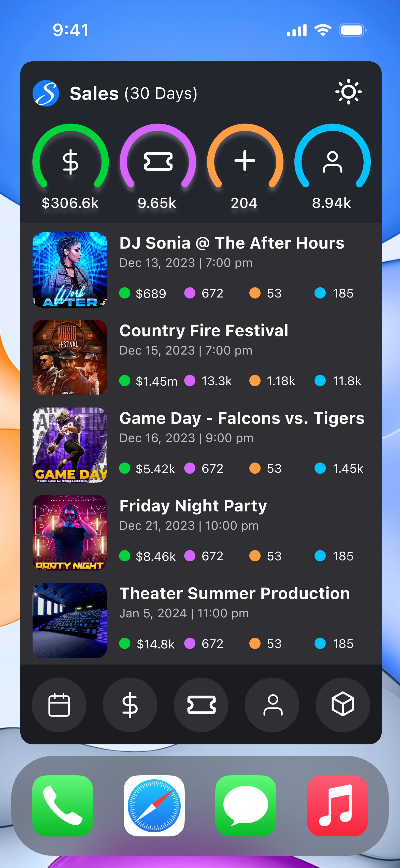Open the calendar tab in bottom bar
This screenshot has width=400, height=868.
pyautogui.click(x=59, y=704)
